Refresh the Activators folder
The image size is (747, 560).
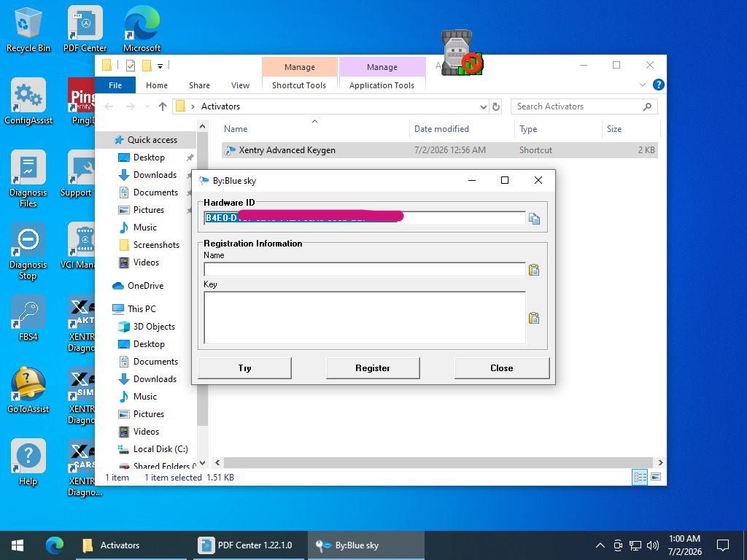[x=496, y=106]
